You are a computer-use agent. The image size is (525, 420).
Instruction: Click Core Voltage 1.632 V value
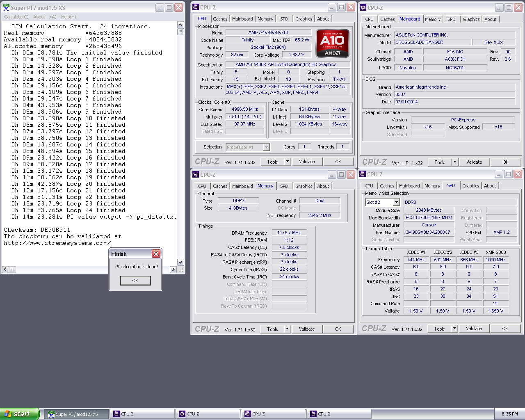(x=297, y=55)
